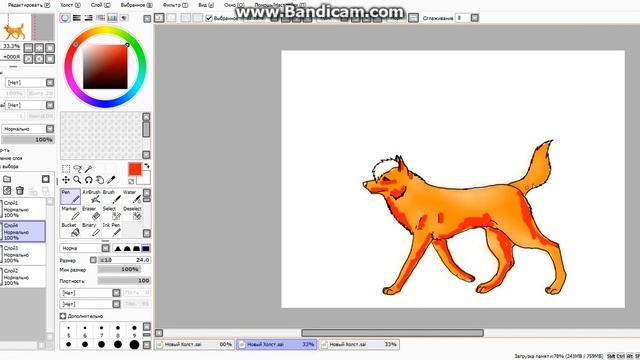This screenshot has height=360, width=640.
Task: Collapse the color panel options arrow
Action: [x=147, y=18]
